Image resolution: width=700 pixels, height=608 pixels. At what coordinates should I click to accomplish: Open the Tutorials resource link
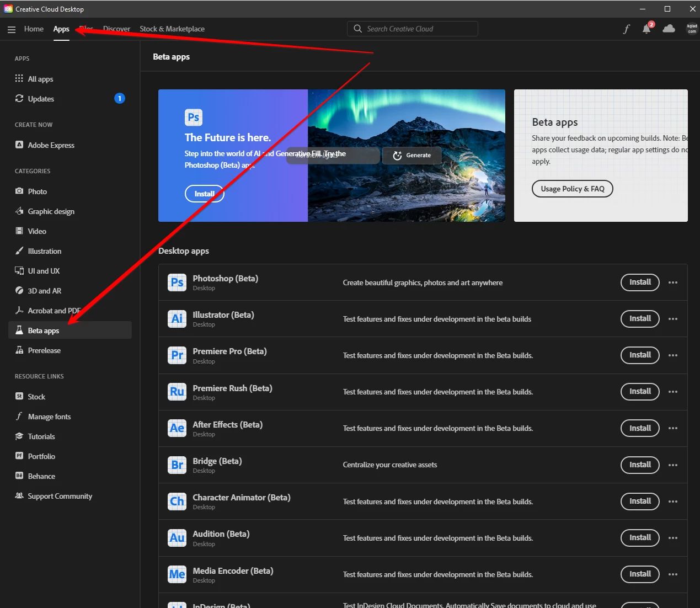pyautogui.click(x=70, y=436)
